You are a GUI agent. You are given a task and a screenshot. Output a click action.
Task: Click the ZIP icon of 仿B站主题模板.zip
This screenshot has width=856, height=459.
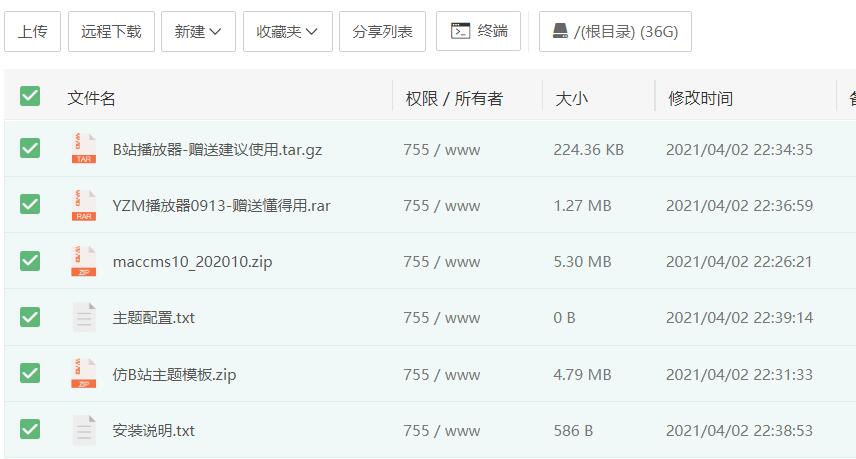tap(84, 373)
